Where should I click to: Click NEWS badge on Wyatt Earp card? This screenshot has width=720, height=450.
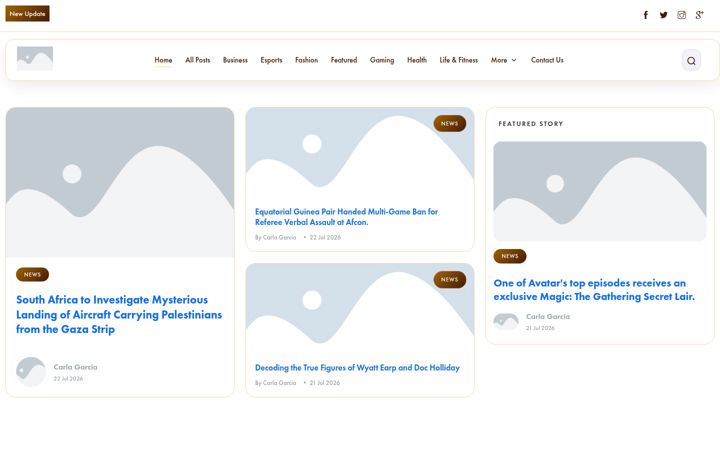[450, 280]
